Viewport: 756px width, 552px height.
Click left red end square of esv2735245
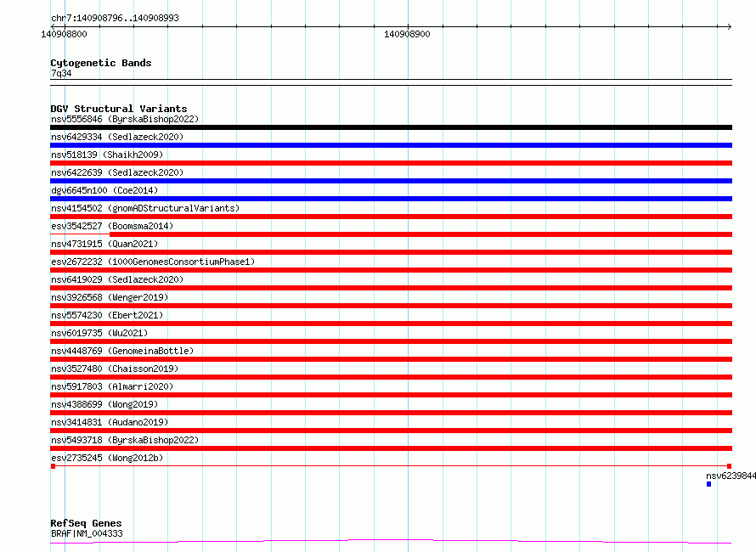pyautogui.click(x=53, y=466)
